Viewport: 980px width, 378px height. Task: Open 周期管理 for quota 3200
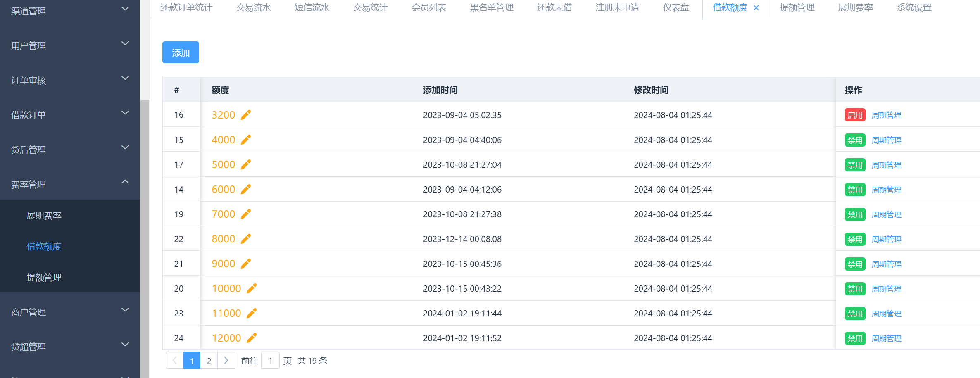point(886,115)
